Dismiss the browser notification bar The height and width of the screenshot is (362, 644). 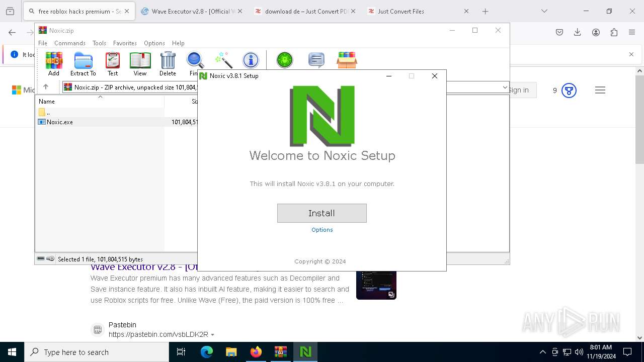pyautogui.click(x=631, y=54)
